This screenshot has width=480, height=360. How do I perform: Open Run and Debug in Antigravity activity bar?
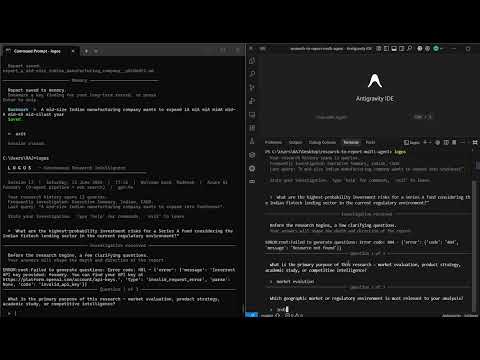[x=252, y=101]
